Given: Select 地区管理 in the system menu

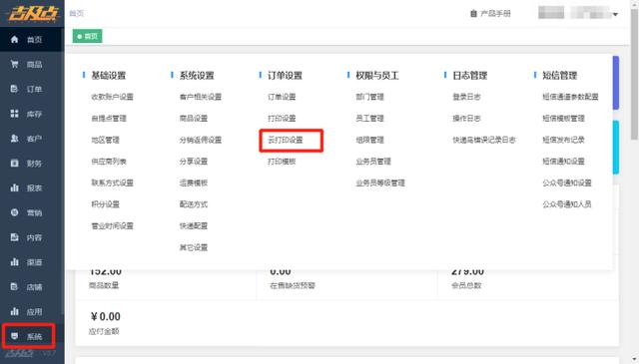Looking at the screenshot, I should click(105, 140).
